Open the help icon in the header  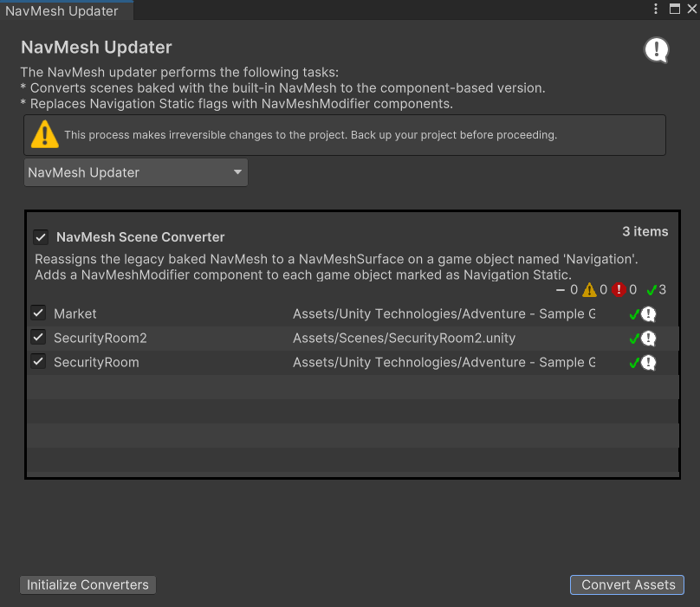[x=656, y=50]
